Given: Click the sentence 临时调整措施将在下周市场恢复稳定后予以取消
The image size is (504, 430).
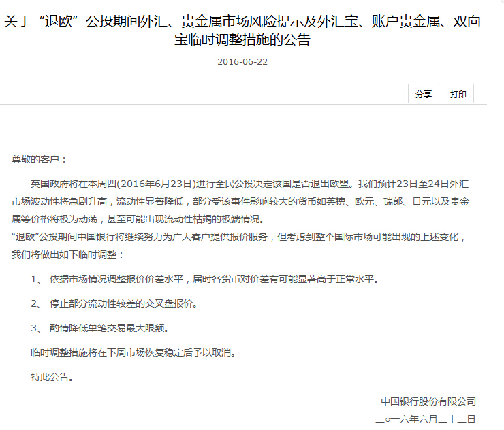Looking at the screenshot, I should 133,352.
